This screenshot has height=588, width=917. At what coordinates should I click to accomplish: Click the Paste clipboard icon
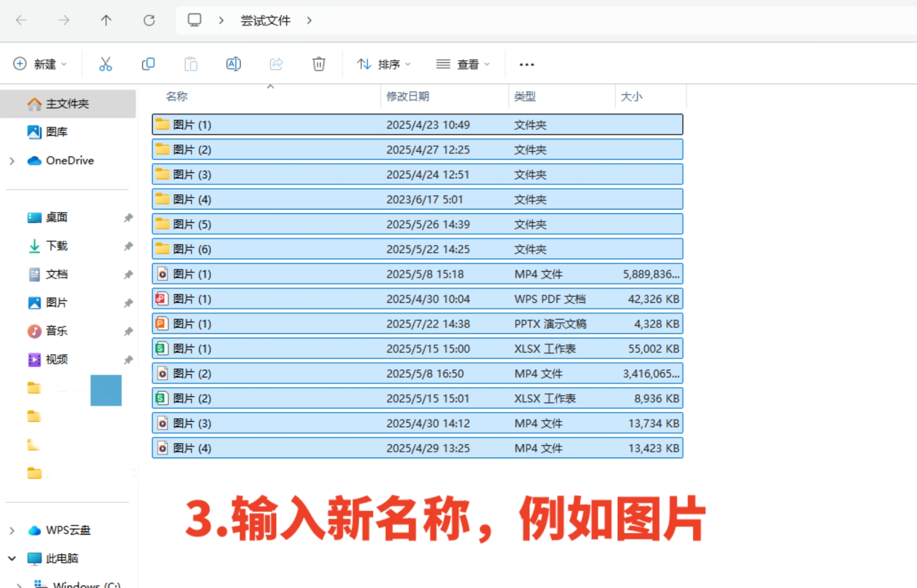click(x=191, y=64)
